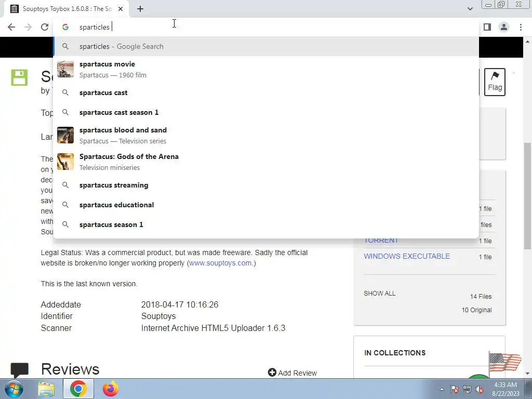Click the Add Review link
This screenshot has width=532, height=399.
pos(292,373)
